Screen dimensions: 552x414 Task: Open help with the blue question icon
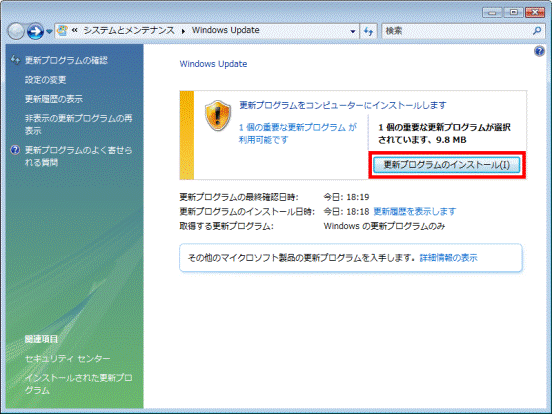tap(539, 51)
